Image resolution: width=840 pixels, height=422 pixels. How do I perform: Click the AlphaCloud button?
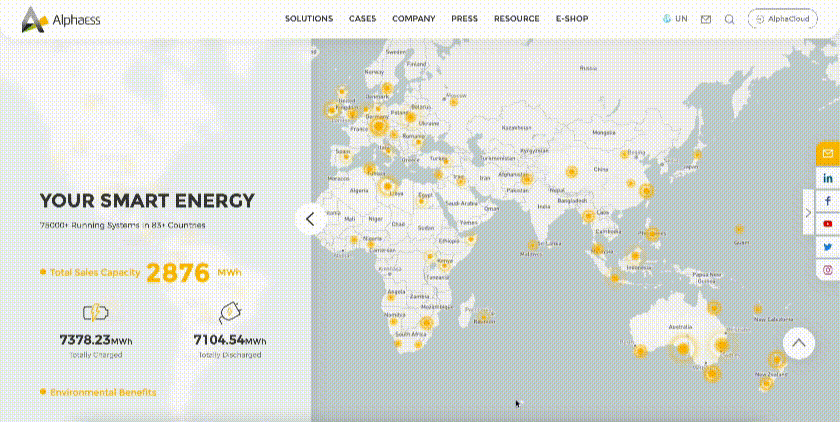click(x=783, y=19)
